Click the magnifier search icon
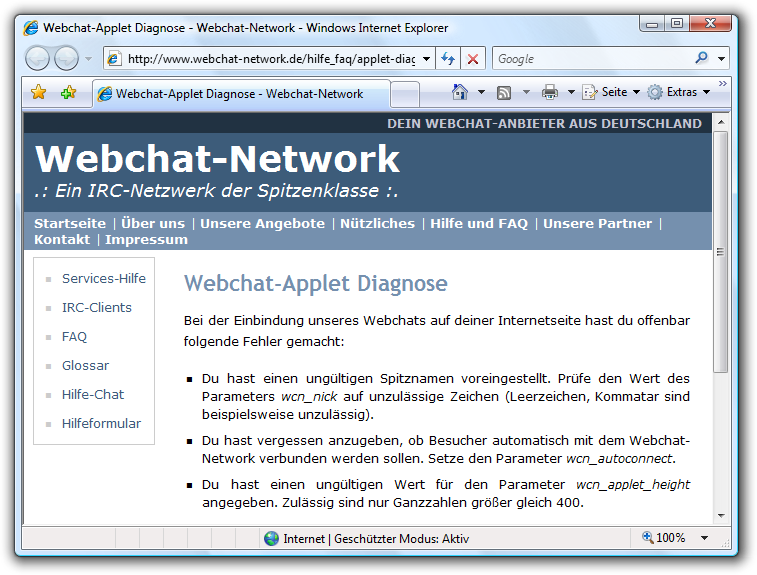Image resolution: width=757 pixels, height=575 pixels. coord(701,58)
